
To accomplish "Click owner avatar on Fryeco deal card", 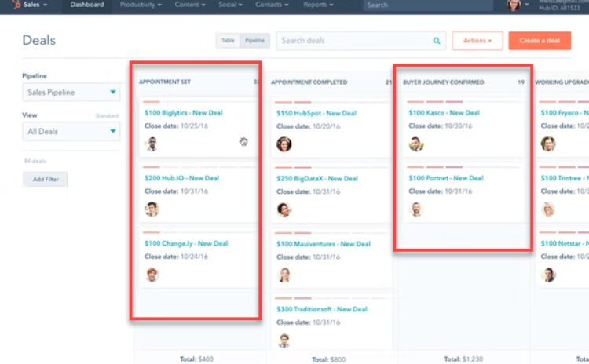I will (x=548, y=144).
